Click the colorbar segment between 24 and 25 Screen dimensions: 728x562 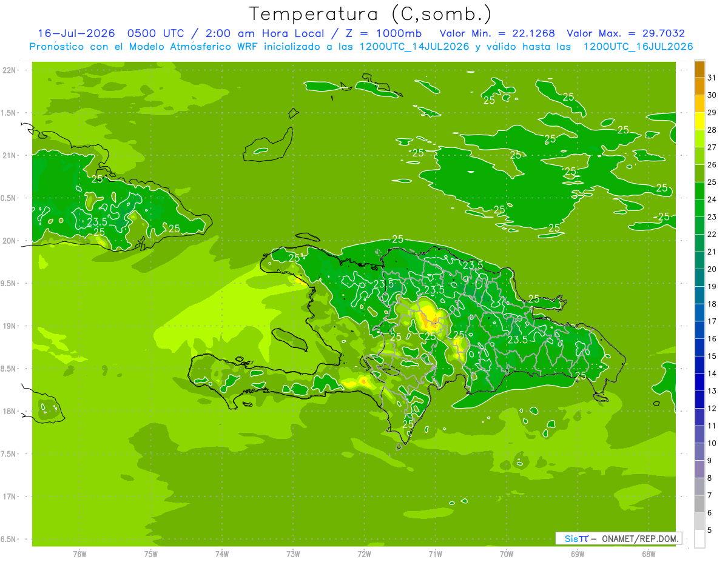pyautogui.click(x=699, y=191)
